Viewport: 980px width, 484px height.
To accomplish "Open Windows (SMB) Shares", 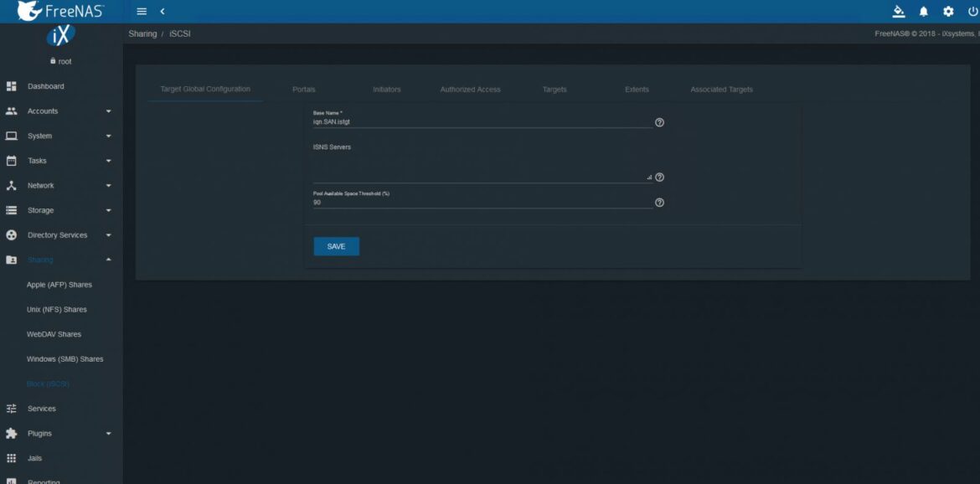I will pyautogui.click(x=64, y=359).
